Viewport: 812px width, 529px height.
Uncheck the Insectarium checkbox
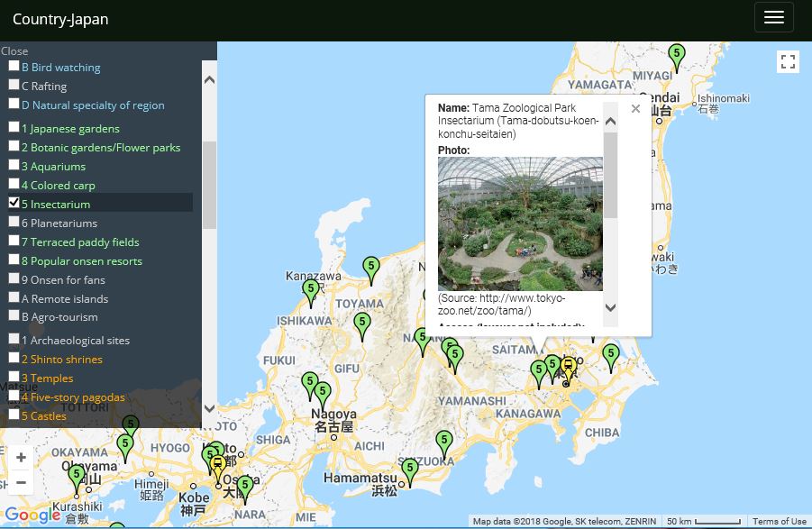(14, 203)
